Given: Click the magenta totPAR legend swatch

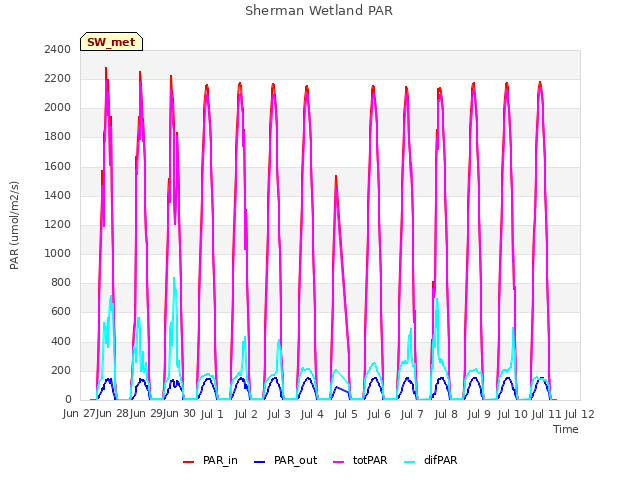Looking at the screenshot, I should 339,462.
